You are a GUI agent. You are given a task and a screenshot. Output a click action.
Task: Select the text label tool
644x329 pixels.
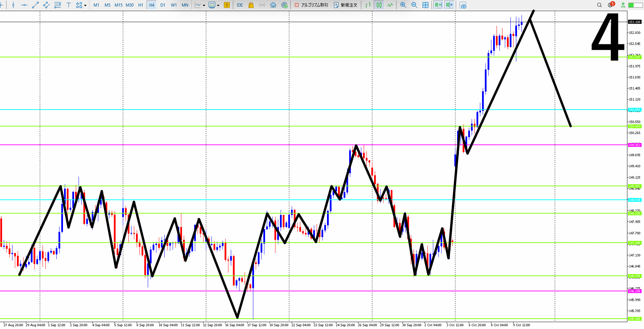(x=69, y=5)
